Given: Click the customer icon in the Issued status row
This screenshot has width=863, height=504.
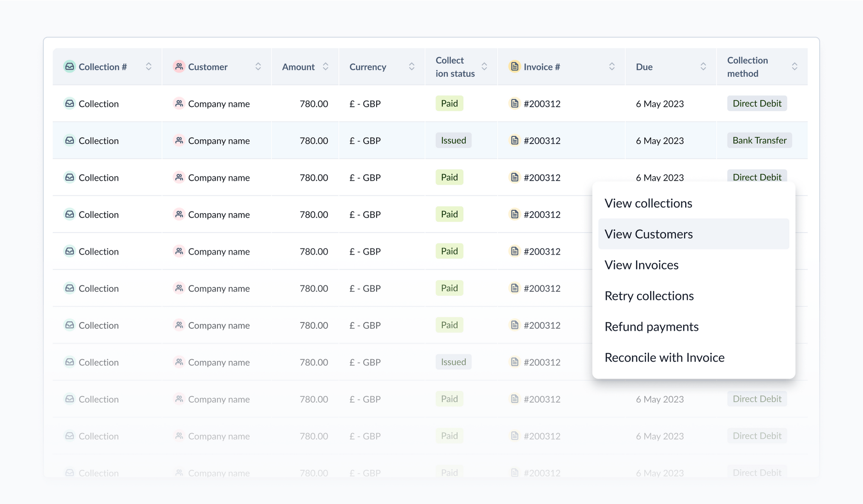Looking at the screenshot, I should 179,140.
